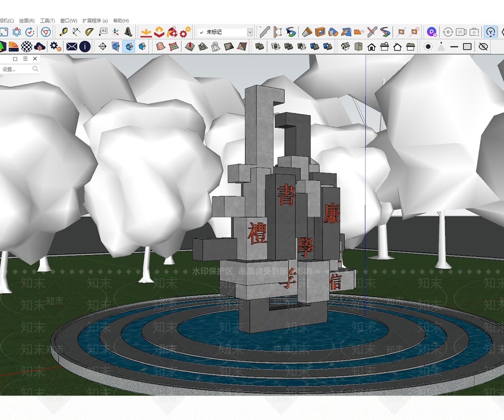Screen dimensions: 504x420
Task: Select the Section Plane tool
Action: [102, 47]
